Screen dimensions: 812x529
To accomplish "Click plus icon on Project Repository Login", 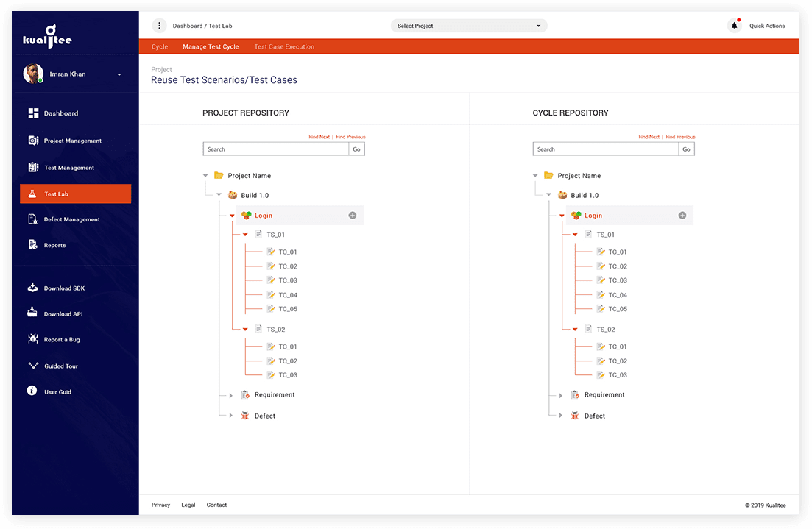I will click(353, 216).
